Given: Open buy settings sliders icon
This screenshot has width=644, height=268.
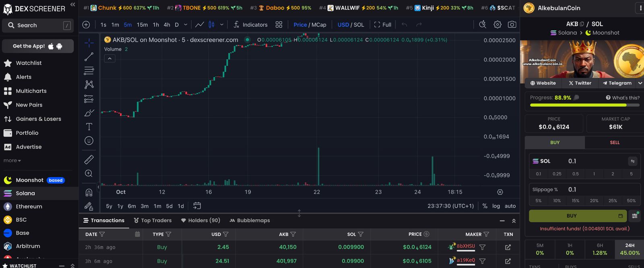Looking at the screenshot, I should point(635,216).
